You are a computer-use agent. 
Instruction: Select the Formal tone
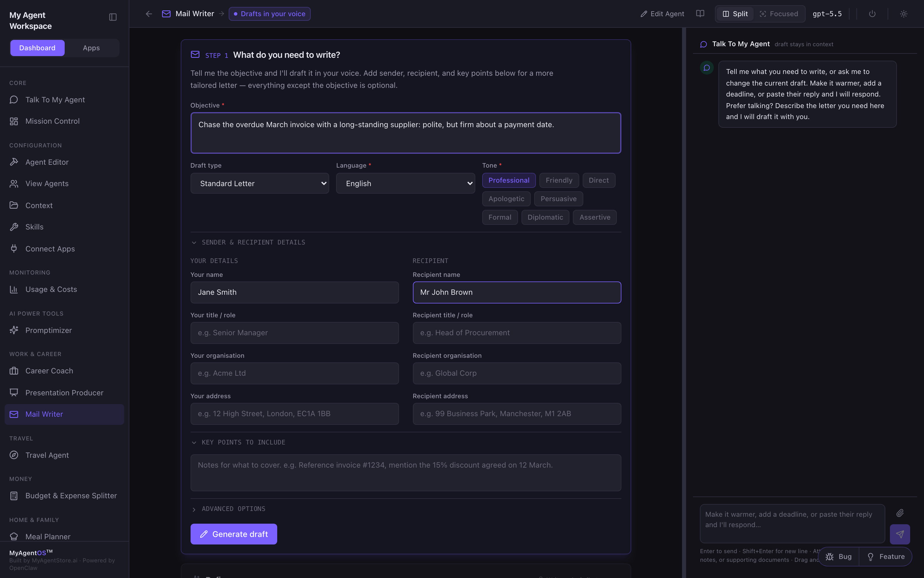tap(500, 217)
